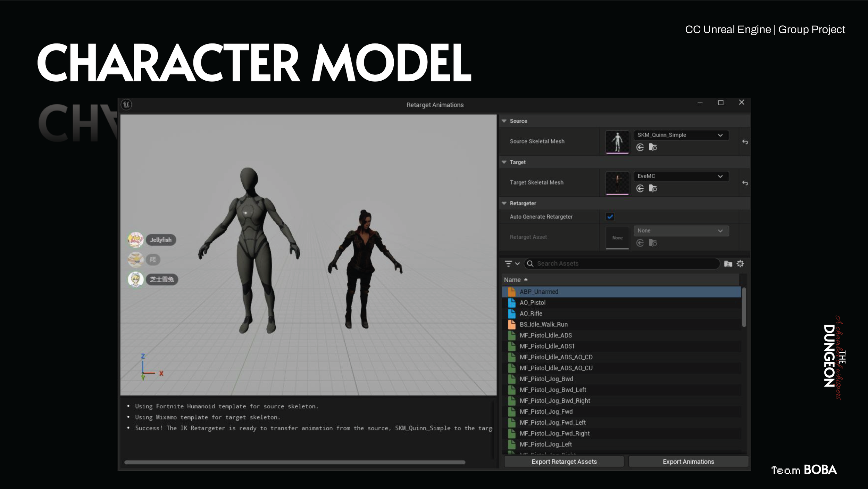Click the Source Skeletal Mesh thumbnail
Screen dimensions: 868x489
[617, 141]
